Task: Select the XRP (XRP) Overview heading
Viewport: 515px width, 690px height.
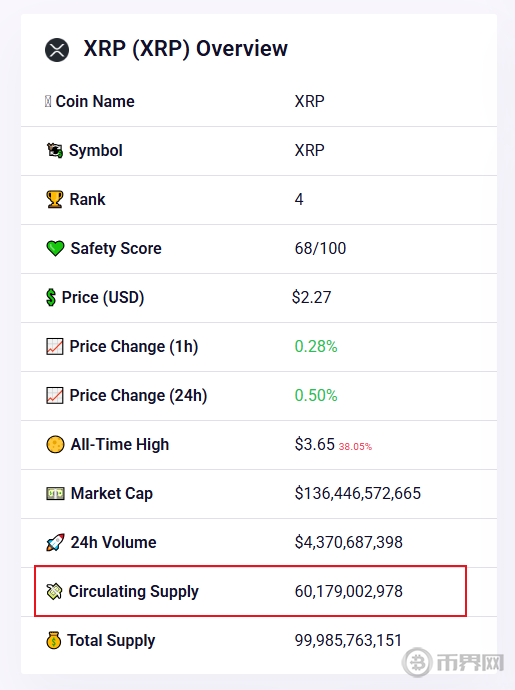Action: pos(185,49)
